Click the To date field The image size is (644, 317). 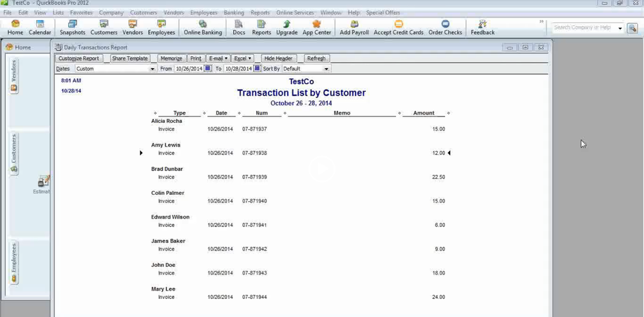click(x=238, y=69)
